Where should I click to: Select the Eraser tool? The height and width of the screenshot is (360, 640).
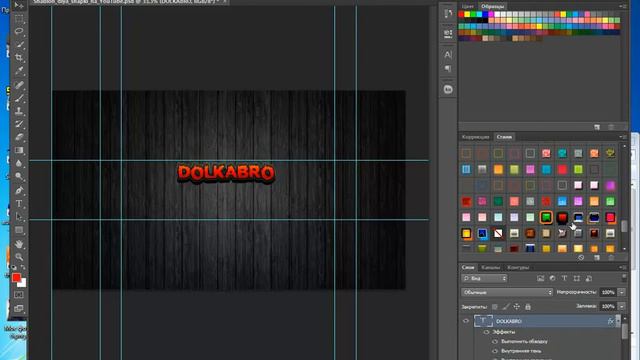click(19, 137)
